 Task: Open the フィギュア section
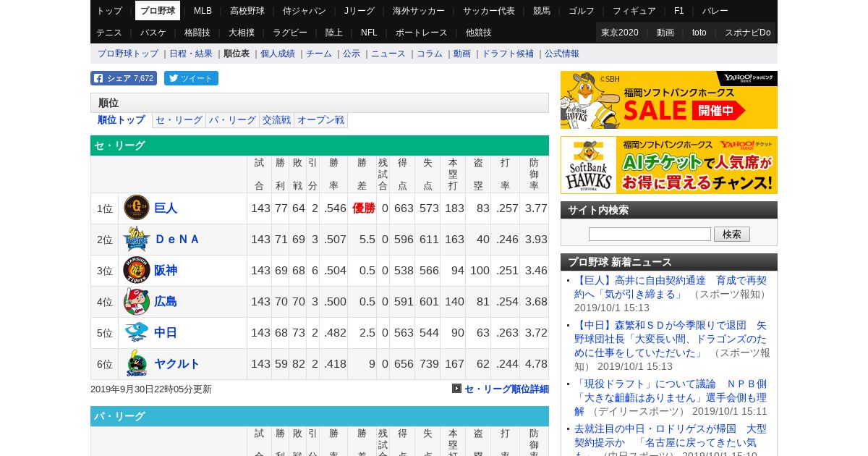(x=634, y=11)
